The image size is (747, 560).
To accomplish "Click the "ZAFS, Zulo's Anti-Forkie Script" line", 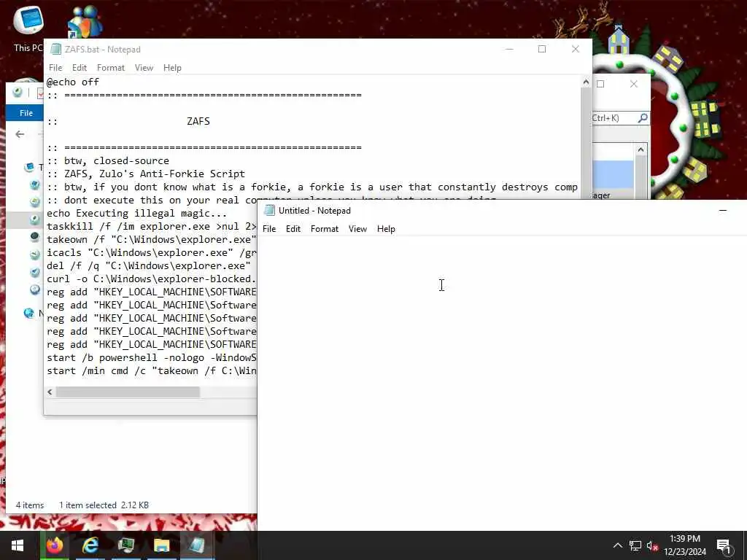I will click(146, 174).
